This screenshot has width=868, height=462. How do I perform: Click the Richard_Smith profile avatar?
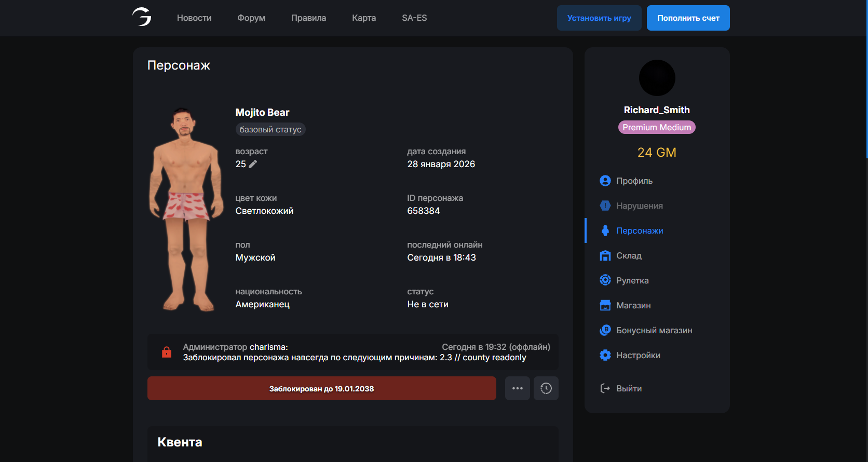(657, 78)
